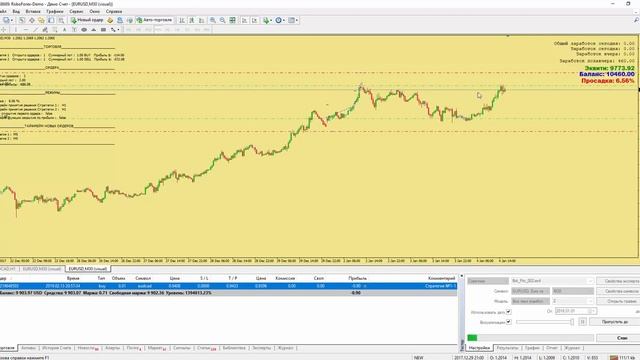The image size is (640, 360).
Task: Toggle the use date checkbox in tester
Action: click(x=509, y=312)
